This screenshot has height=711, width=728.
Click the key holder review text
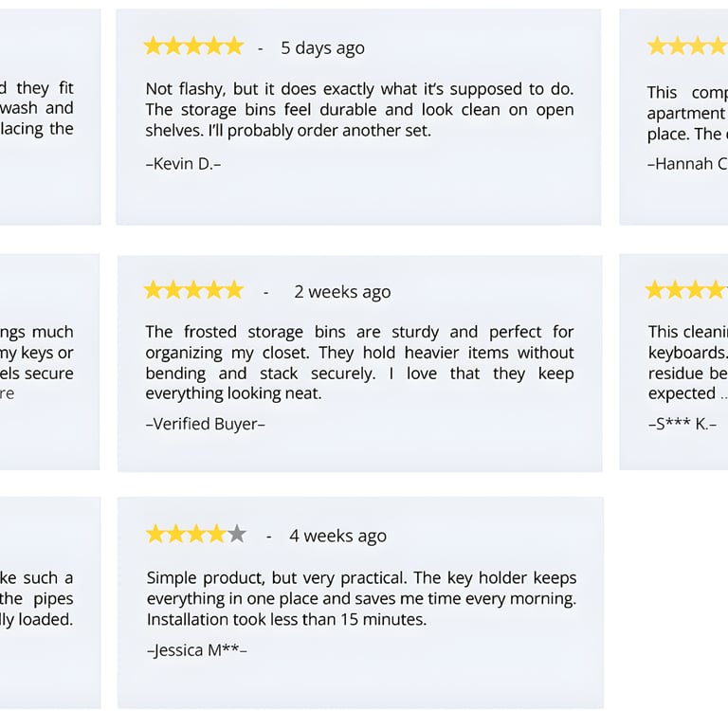(x=361, y=598)
